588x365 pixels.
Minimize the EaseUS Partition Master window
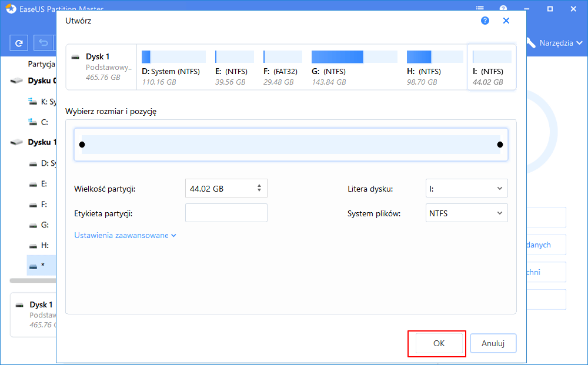pyautogui.click(x=527, y=9)
